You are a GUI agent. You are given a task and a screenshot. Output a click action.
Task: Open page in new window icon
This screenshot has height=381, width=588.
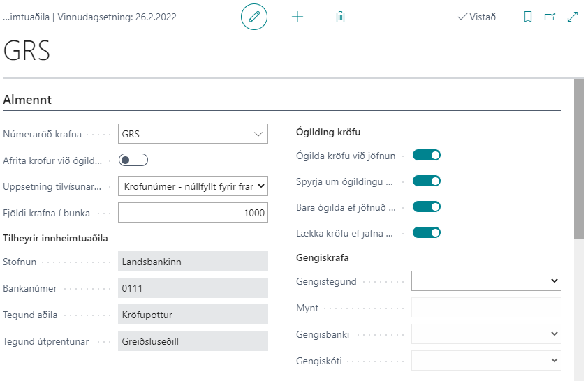[x=550, y=17]
